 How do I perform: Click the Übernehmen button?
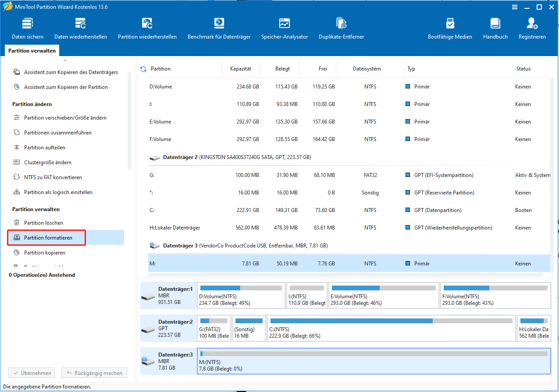[x=32, y=373]
